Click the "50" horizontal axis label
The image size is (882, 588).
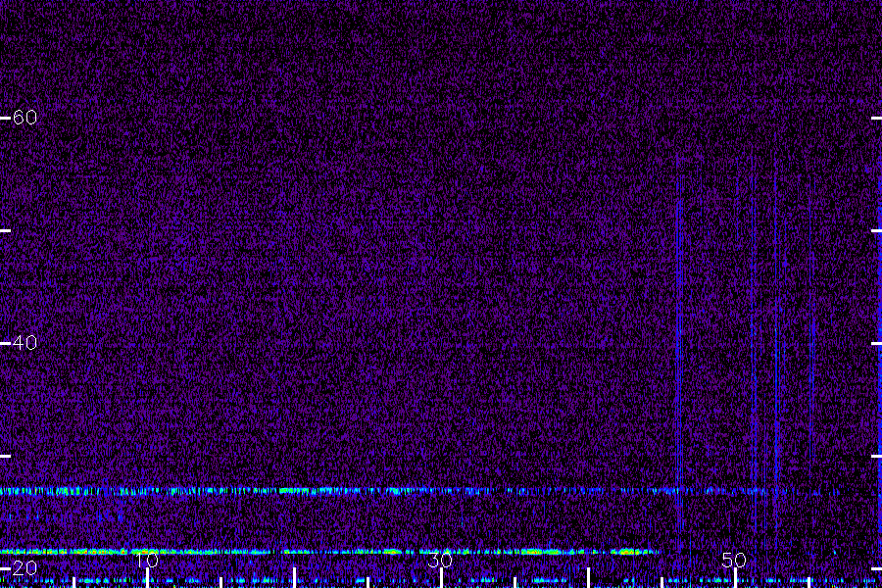tap(734, 560)
